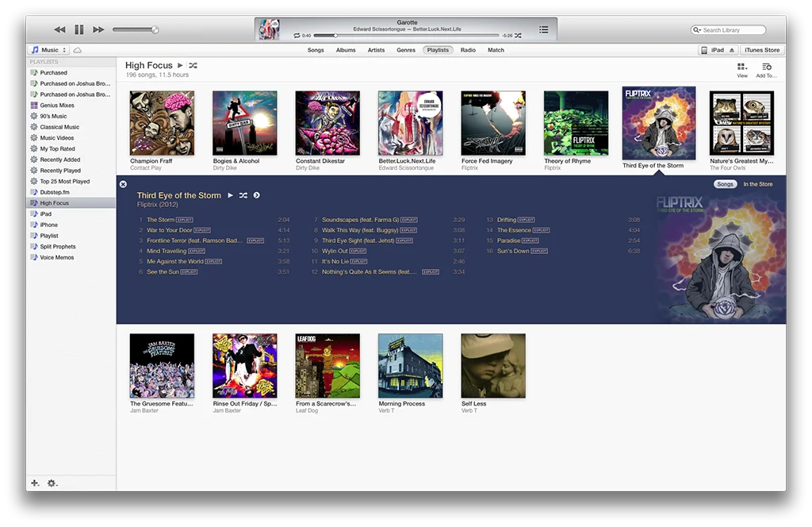The image size is (812, 527).
Task: Adjust the volume slider
Action: (x=136, y=29)
